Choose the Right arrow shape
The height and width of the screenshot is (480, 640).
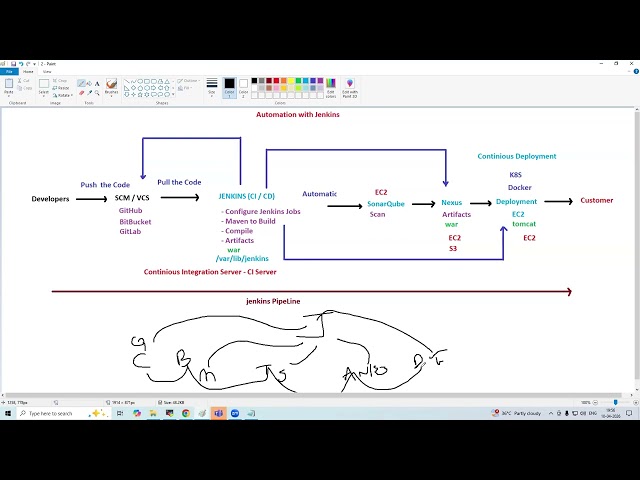click(153, 88)
